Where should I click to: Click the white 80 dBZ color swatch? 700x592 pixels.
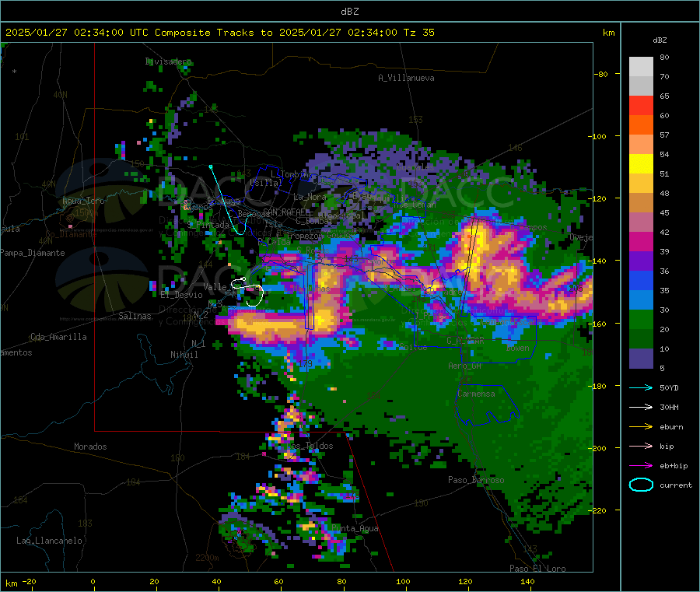tap(641, 67)
